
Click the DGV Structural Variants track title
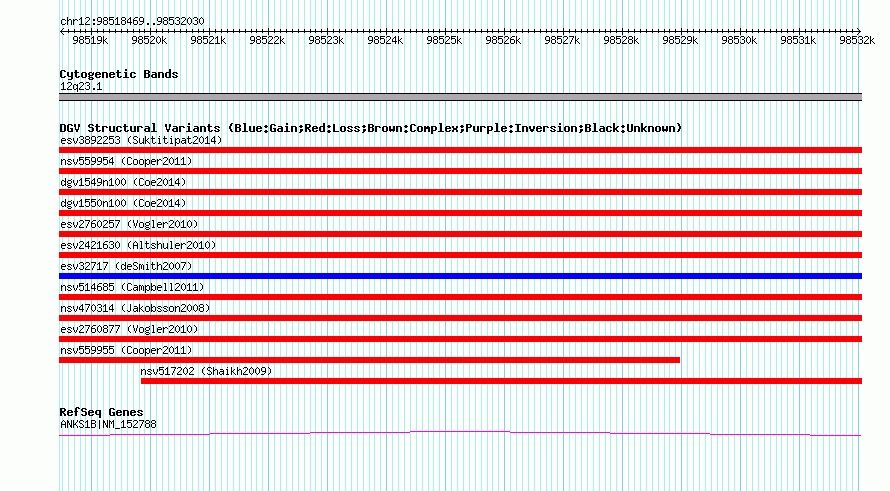(x=371, y=128)
